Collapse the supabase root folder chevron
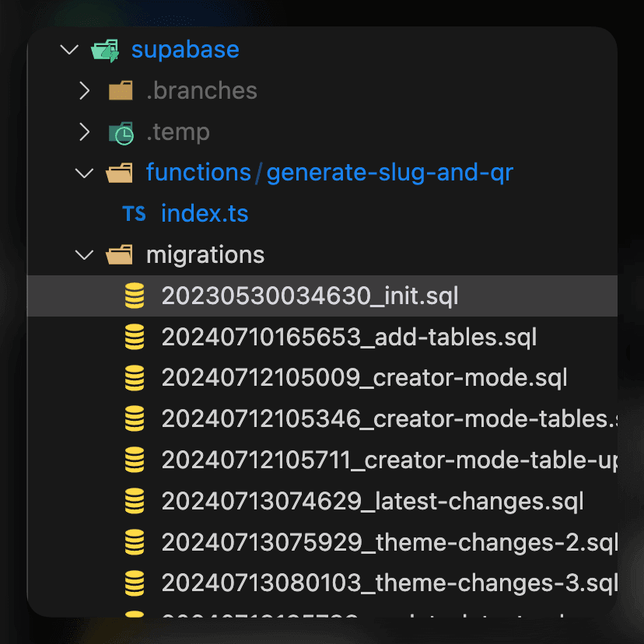The image size is (644, 644). coord(69,50)
